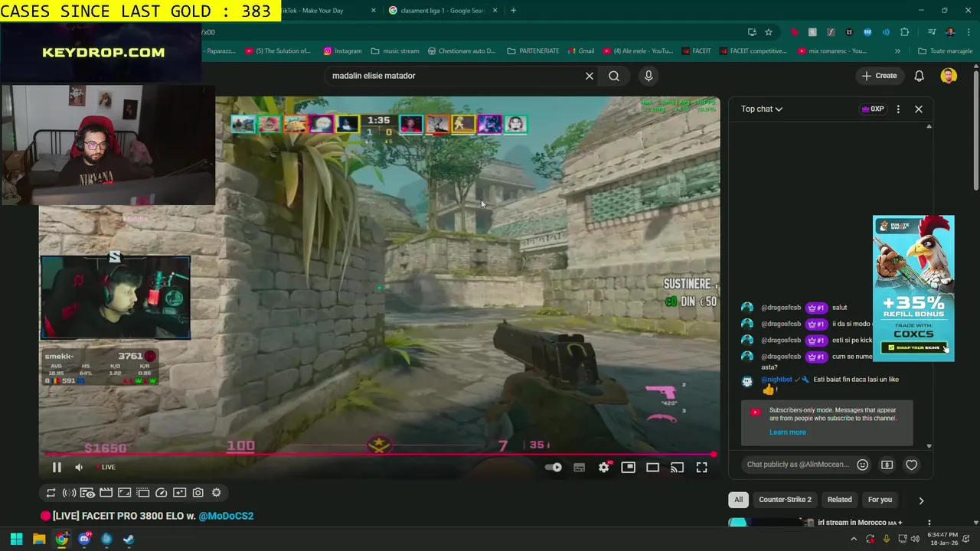This screenshot has width=980, height=551.
Task: Click the 0XP crown badge in chat
Action: click(873, 109)
